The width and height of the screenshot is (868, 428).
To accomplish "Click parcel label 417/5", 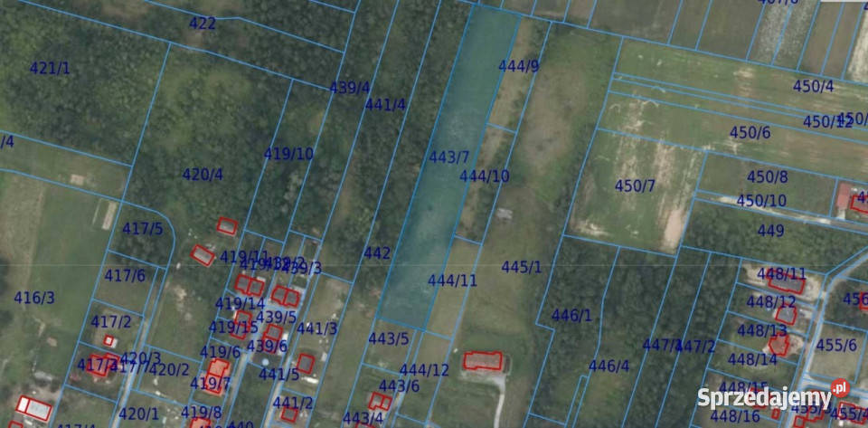I will 143,228.
